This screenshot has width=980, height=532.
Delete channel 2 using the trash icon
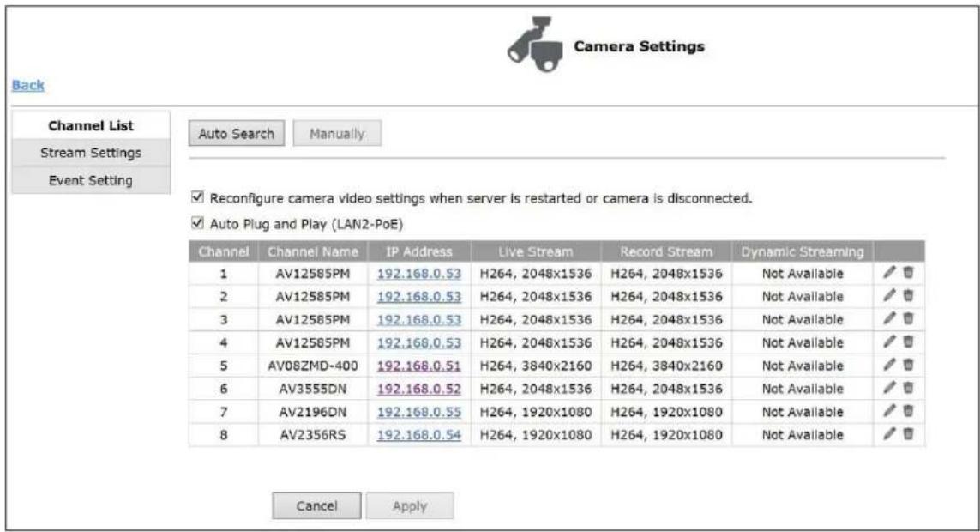[908, 296]
